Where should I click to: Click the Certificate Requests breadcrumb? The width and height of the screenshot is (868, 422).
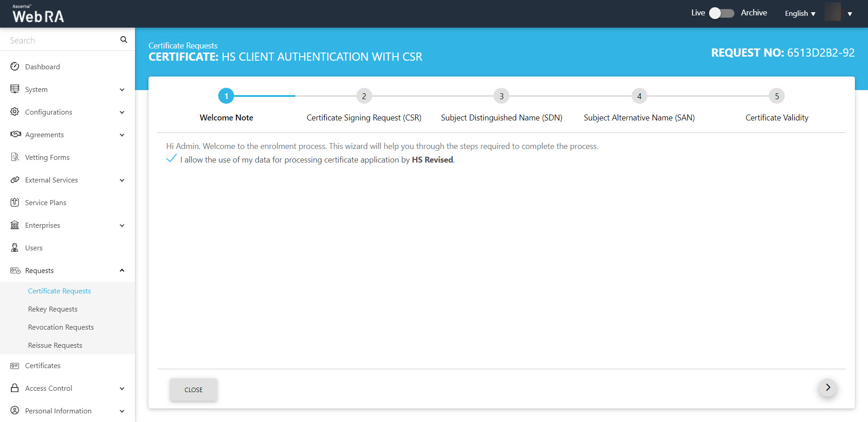pos(183,45)
